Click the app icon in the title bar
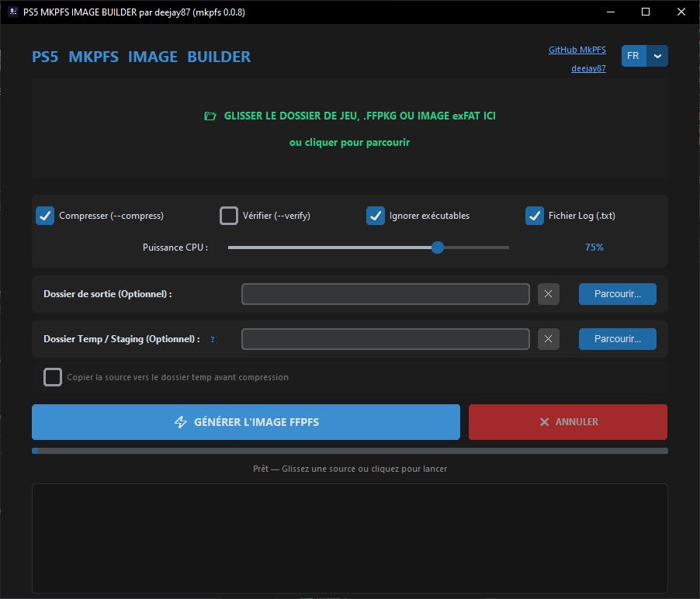 coord(13,12)
